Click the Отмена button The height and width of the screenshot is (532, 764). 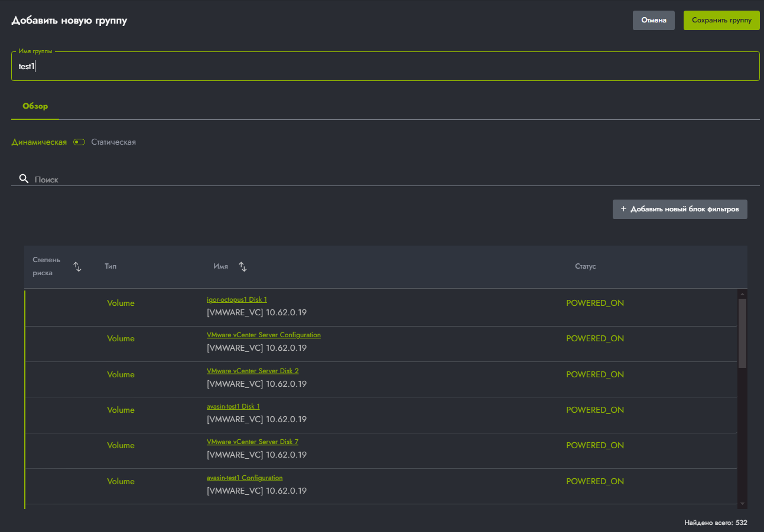click(x=654, y=20)
